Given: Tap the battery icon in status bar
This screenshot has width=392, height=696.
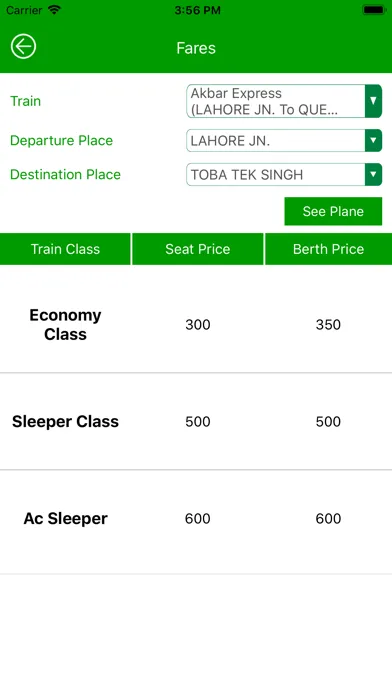Looking at the screenshot, I should pos(374,10).
